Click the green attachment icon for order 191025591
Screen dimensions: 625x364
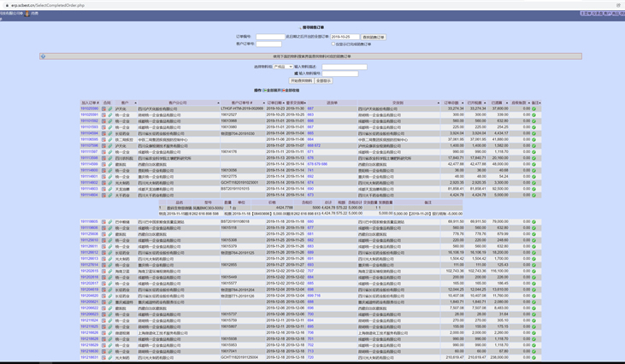point(109,114)
